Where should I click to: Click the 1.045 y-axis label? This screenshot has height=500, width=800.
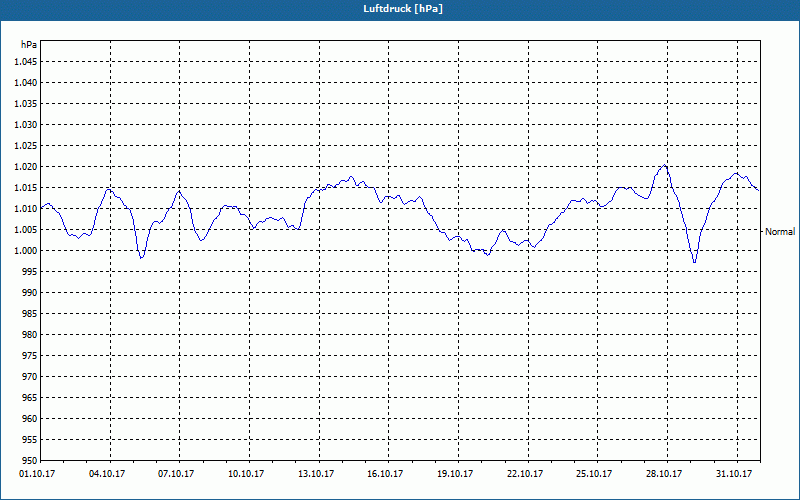[x=26, y=62]
